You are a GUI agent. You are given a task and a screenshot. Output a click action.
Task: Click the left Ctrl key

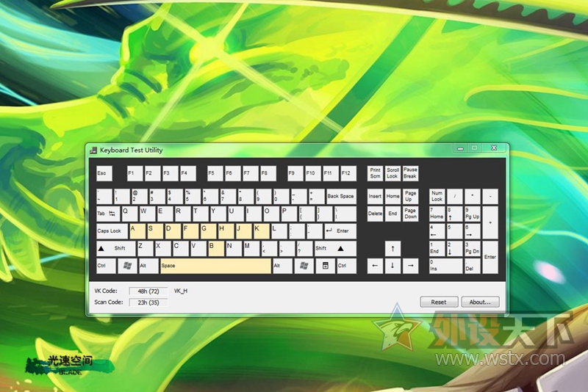coord(106,266)
